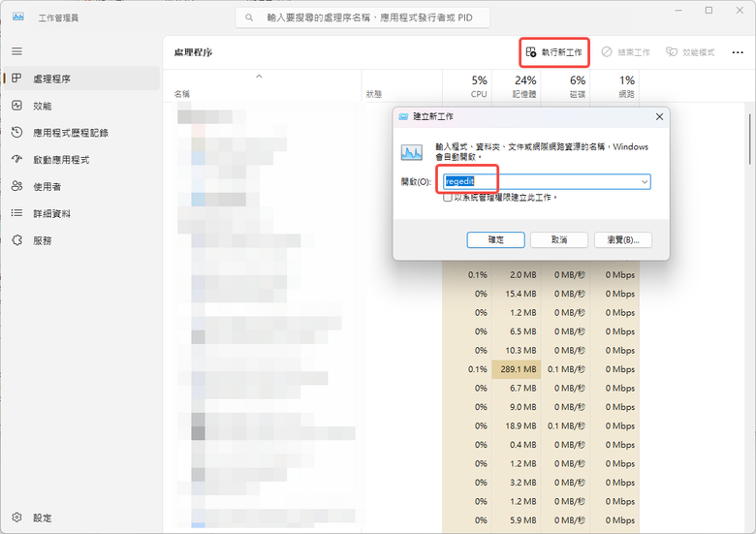Click the 9.0 MB memory cell
This screenshot has width=756, height=534.
coord(517,407)
